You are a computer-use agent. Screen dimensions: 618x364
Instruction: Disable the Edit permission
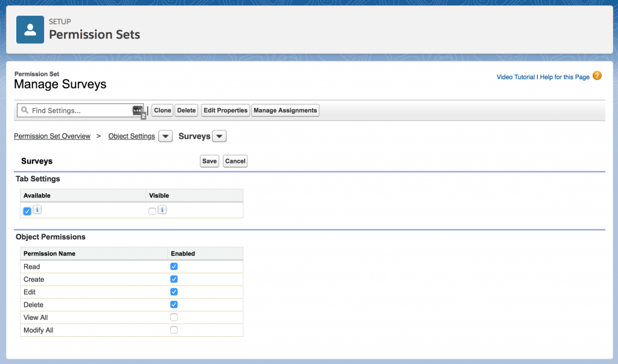[174, 292]
